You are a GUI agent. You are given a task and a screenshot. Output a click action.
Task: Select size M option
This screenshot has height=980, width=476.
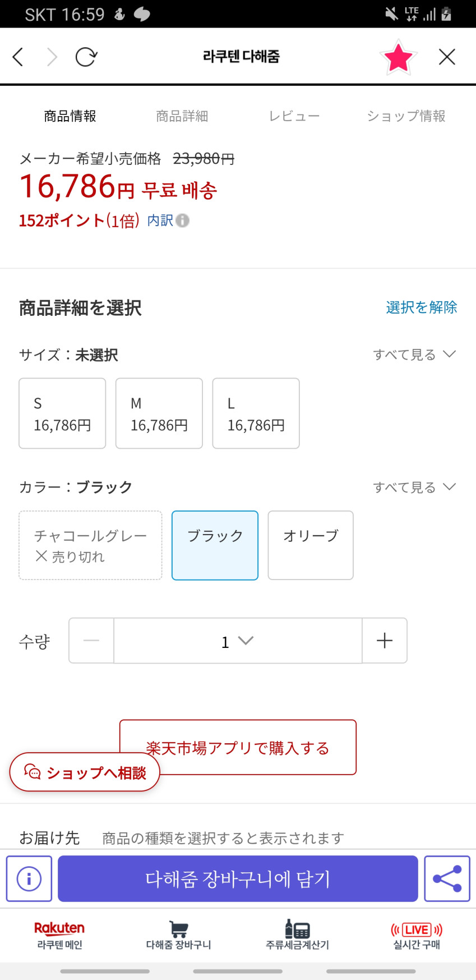click(x=159, y=413)
